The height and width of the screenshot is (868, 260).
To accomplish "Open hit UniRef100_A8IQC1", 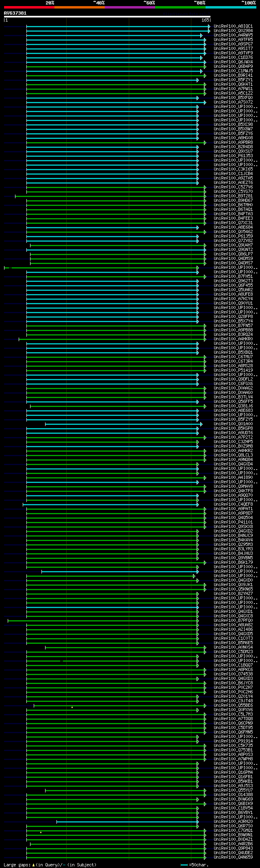I will coord(233,26).
